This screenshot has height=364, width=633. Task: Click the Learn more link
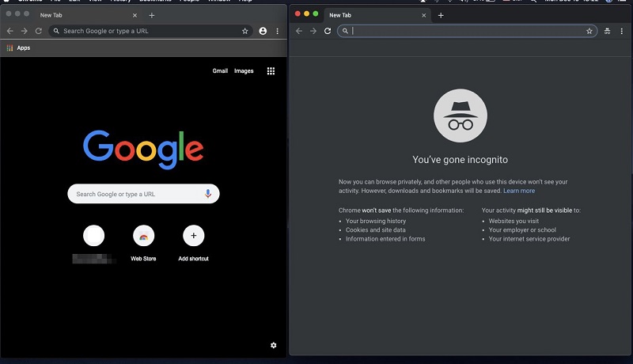click(x=519, y=191)
